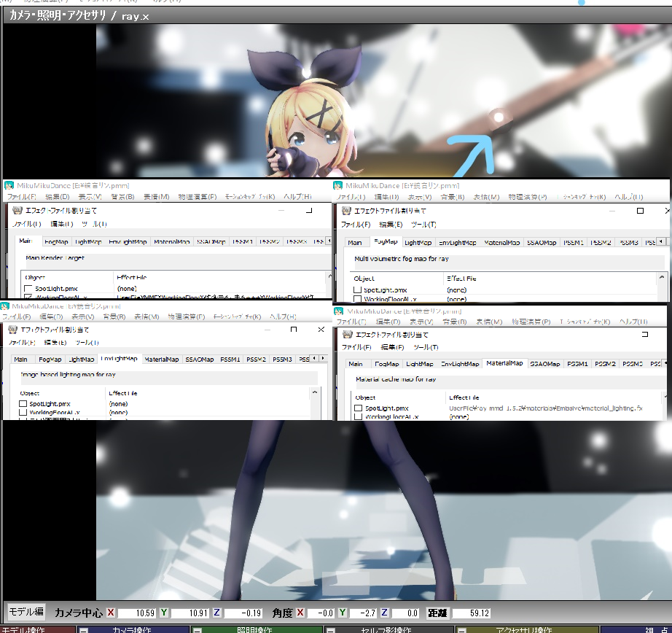Open 物理演算(P) menu above the fog map window
The image size is (672, 633).
point(528,197)
